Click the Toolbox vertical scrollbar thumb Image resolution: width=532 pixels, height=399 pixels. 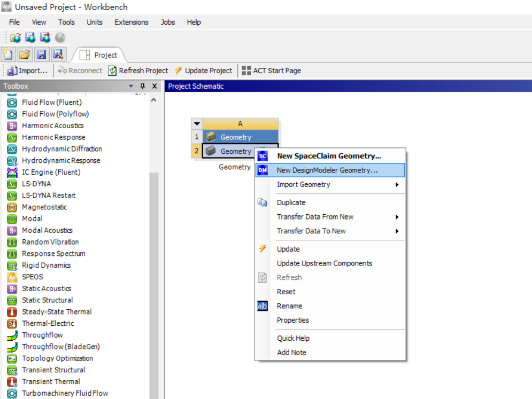(x=154, y=285)
